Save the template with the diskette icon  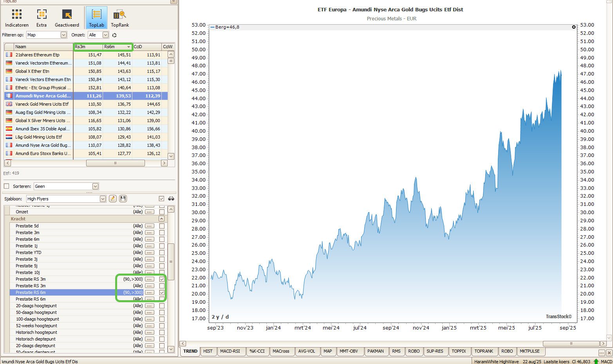pyautogui.click(x=123, y=199)
